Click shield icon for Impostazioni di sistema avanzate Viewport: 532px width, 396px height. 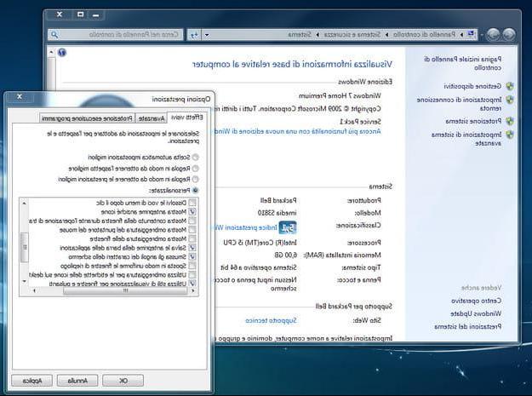click(510, 135)
